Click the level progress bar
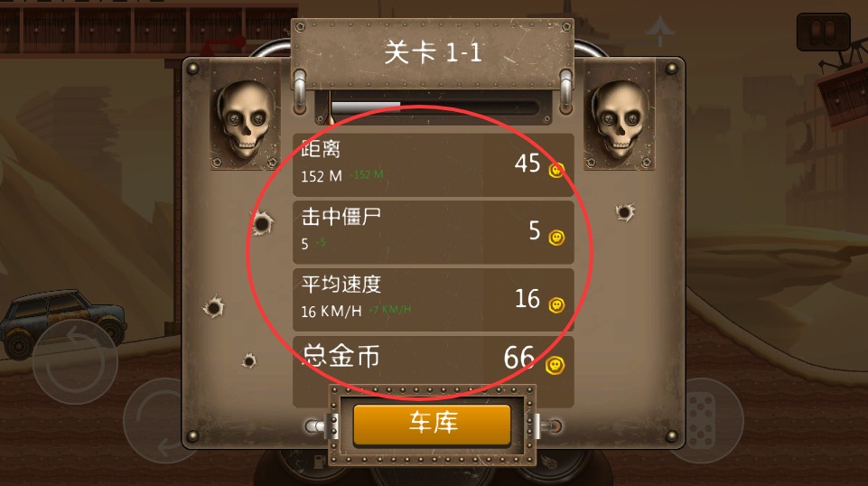The width and height of the screenshot is (868, 486). click(434, 107)
